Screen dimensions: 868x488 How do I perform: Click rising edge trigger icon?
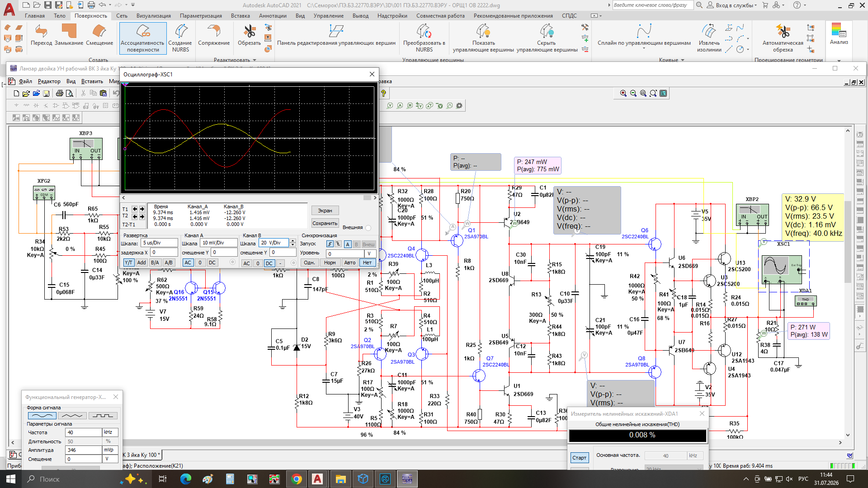[x=330, y=244]
